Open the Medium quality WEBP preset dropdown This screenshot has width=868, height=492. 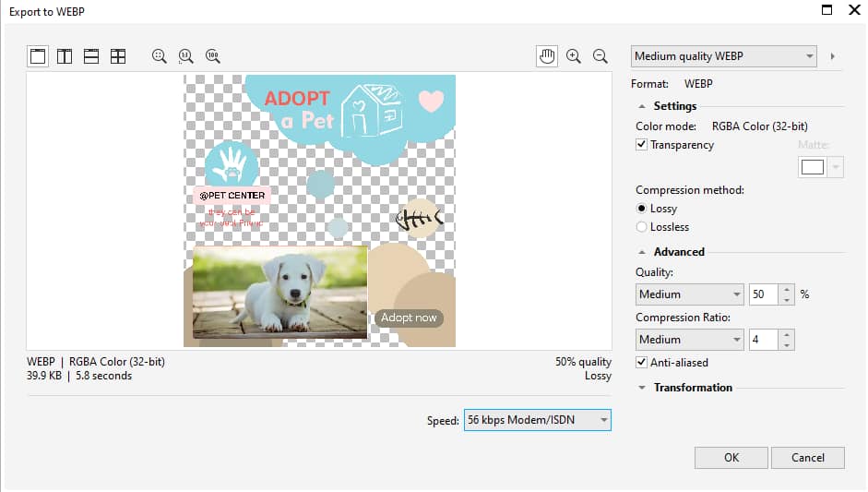click(724, 56)
